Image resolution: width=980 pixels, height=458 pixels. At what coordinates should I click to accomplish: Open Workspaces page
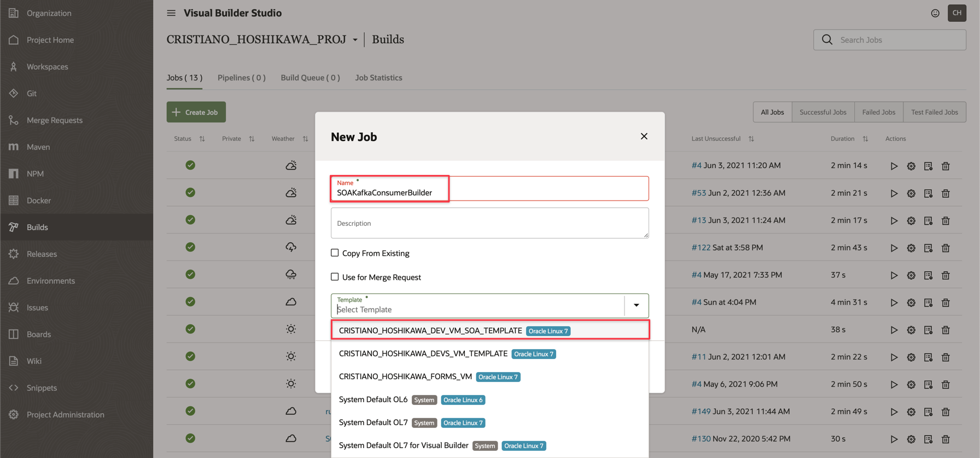pyautogui.click(x=77, y=67)
